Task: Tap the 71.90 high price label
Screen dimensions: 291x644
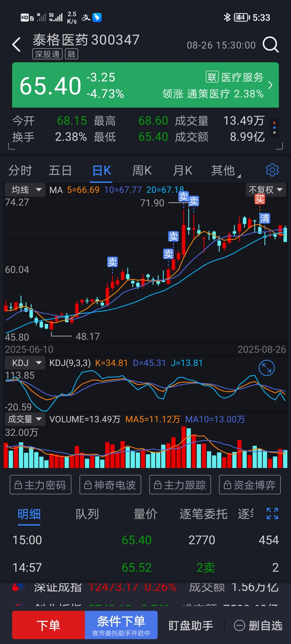Action: [x=152, y=203]
